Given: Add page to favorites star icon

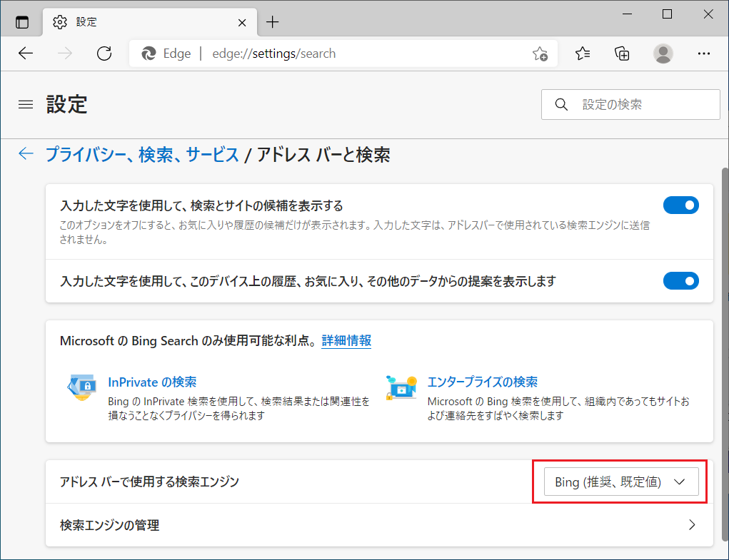Looking at the screenshot, I should 540,54.
